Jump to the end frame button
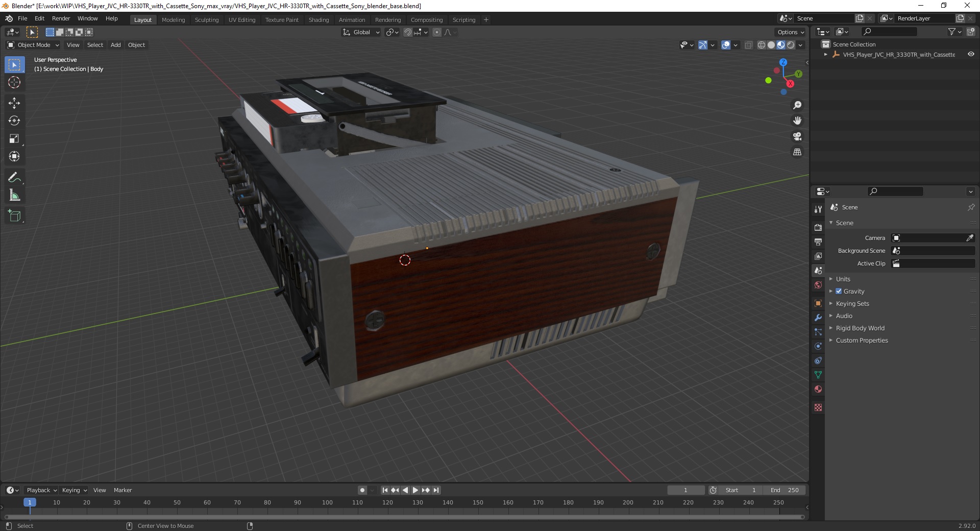Viewport: 980px width, 531px height. click(x=436, y=490)
